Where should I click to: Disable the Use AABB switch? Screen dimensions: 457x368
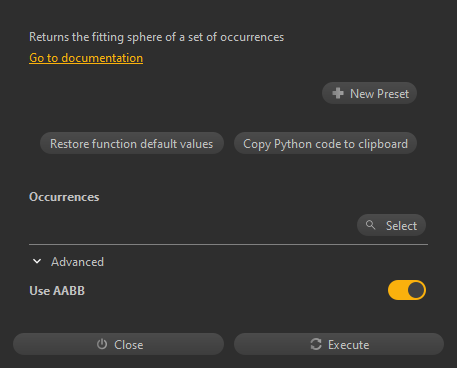coord(407,290)
